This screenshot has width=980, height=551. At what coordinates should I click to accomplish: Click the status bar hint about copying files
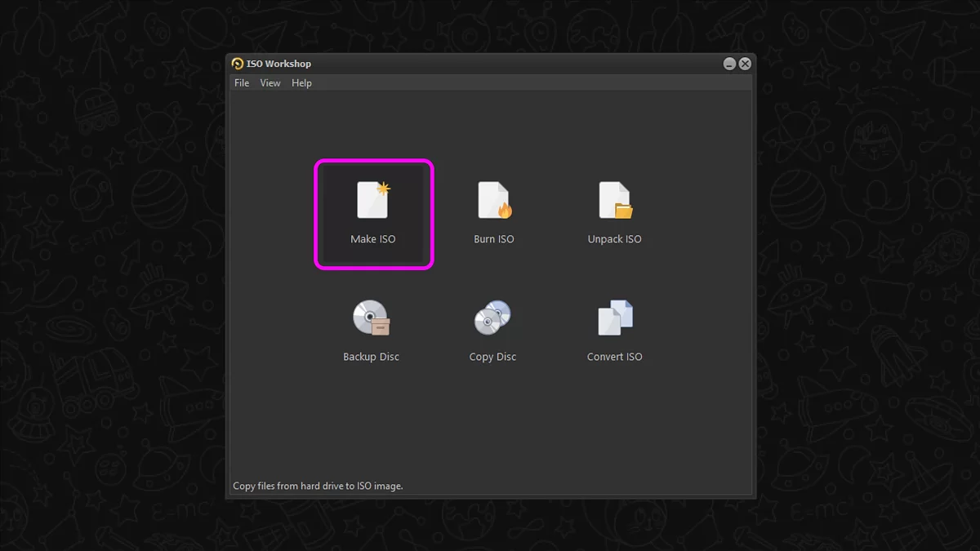(318, 486)
